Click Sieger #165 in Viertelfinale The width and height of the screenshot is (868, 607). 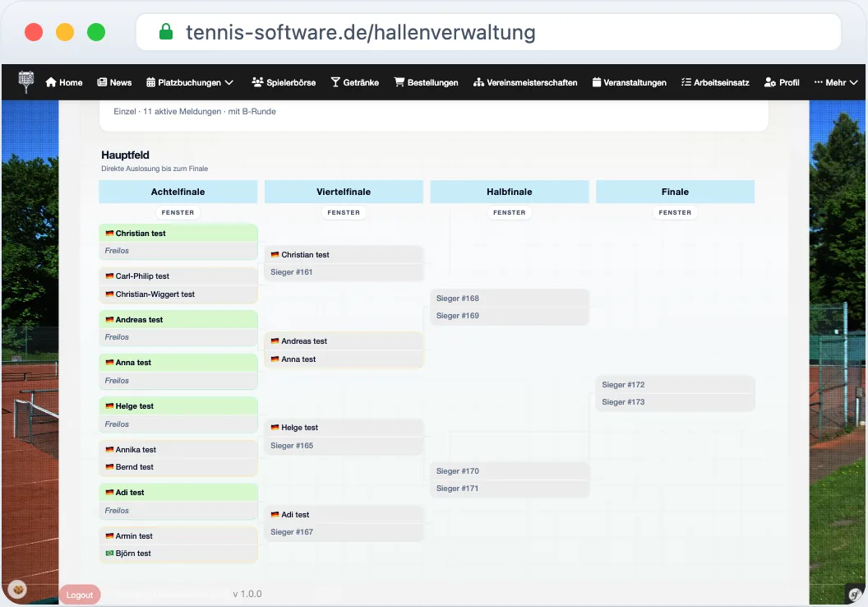[x=344, y=445]
